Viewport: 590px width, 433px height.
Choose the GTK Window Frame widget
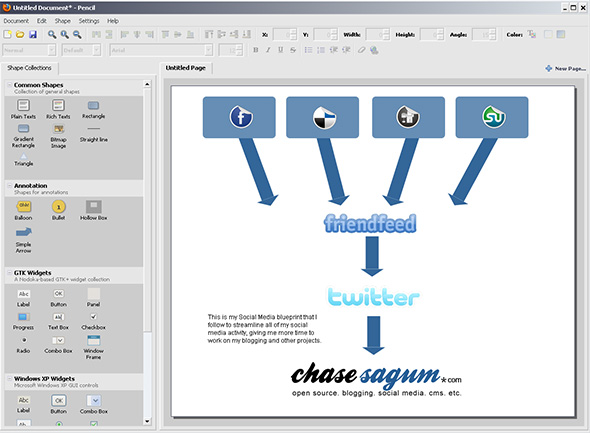point(93,347)
